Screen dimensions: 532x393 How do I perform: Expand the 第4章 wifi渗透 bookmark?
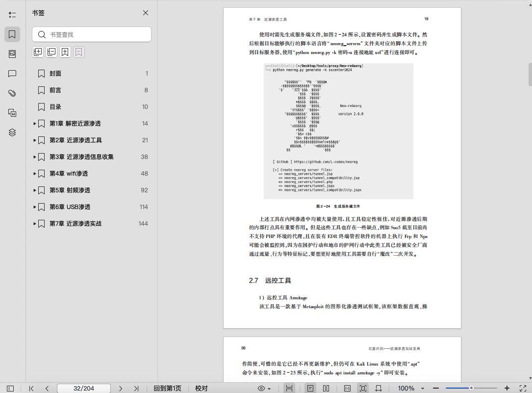pyautogui.click(x=35, y=173)
